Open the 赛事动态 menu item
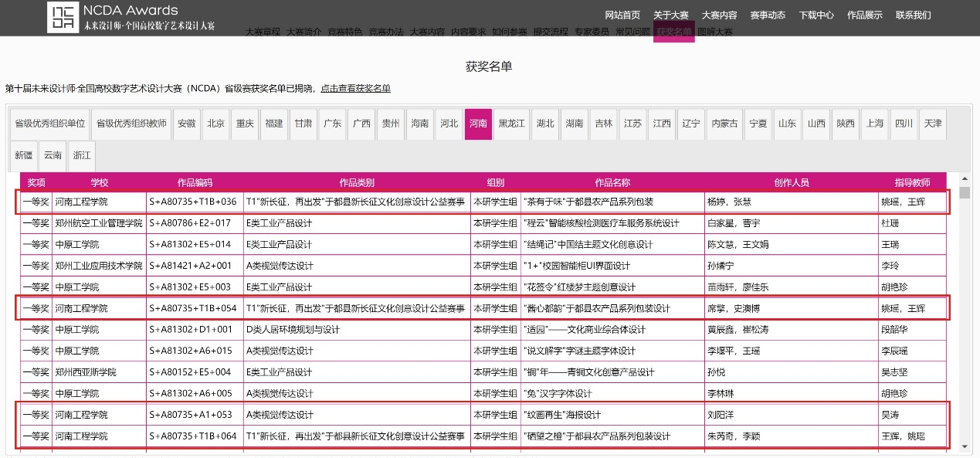The image size is (980, 458). [x=768, y=15]
